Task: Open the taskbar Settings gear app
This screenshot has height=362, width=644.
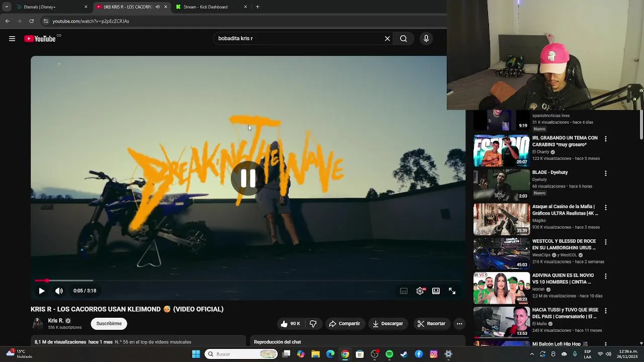Action: pos(448,354)
